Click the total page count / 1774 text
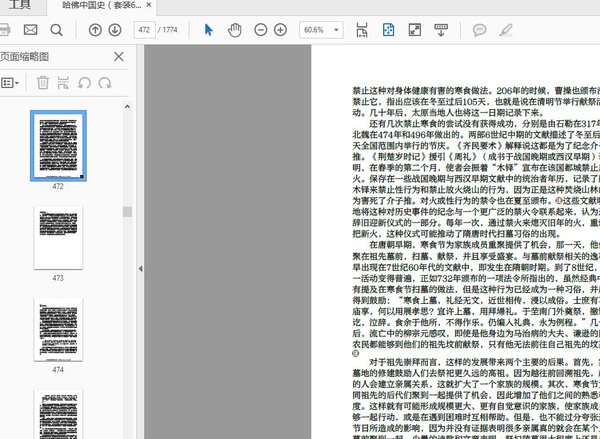 (168, 30)
